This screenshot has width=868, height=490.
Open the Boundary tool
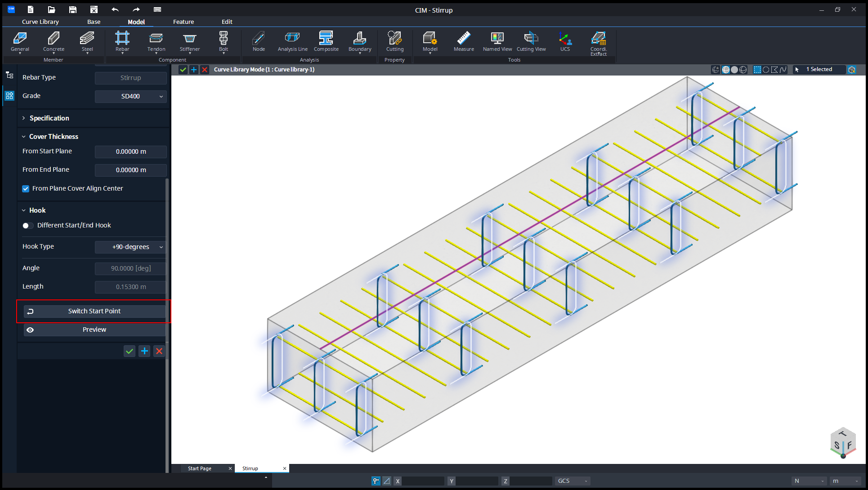pos(360,42)
